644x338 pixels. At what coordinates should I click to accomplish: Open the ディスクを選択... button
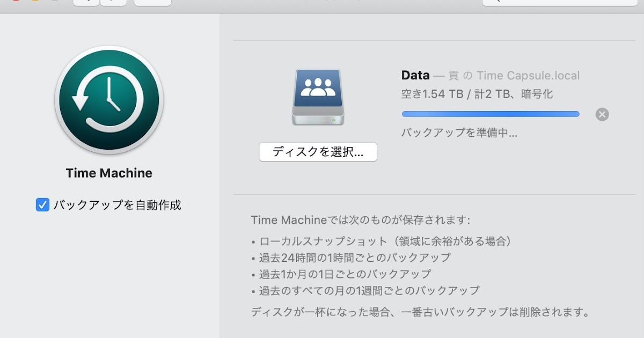318,152
